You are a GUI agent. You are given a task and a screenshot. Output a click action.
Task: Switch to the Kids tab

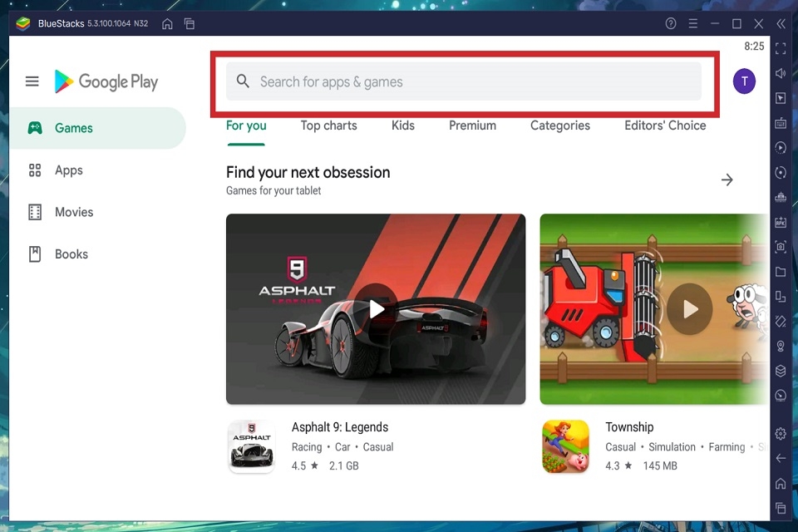point(403,126)
